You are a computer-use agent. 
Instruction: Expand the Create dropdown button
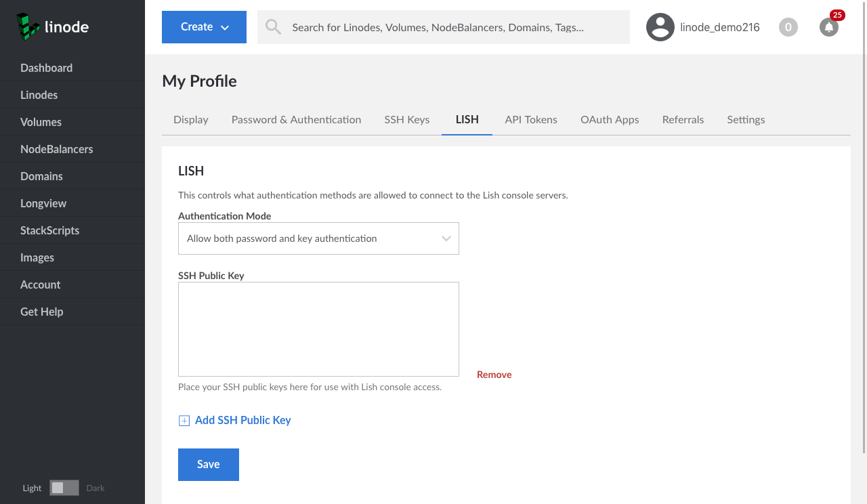coord(204,27)
